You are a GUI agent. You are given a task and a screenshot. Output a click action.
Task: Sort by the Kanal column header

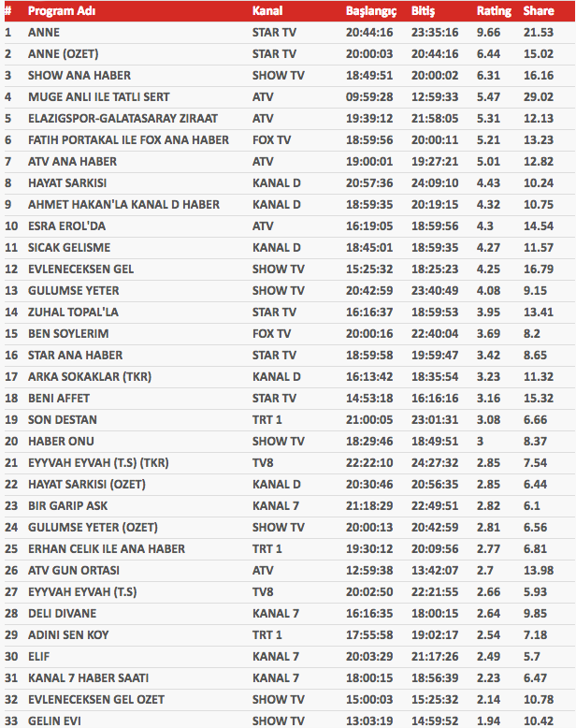coord(266,11)
